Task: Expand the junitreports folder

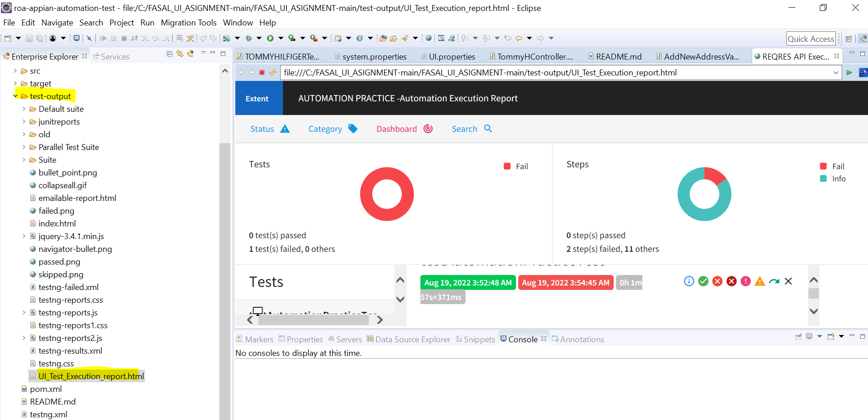Action: click(24, 121)
